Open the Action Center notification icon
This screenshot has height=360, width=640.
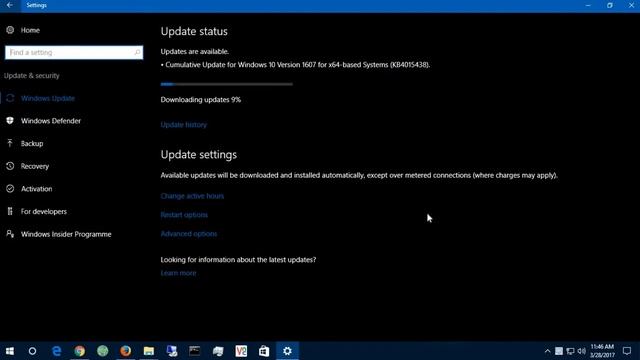pos(627,351)
